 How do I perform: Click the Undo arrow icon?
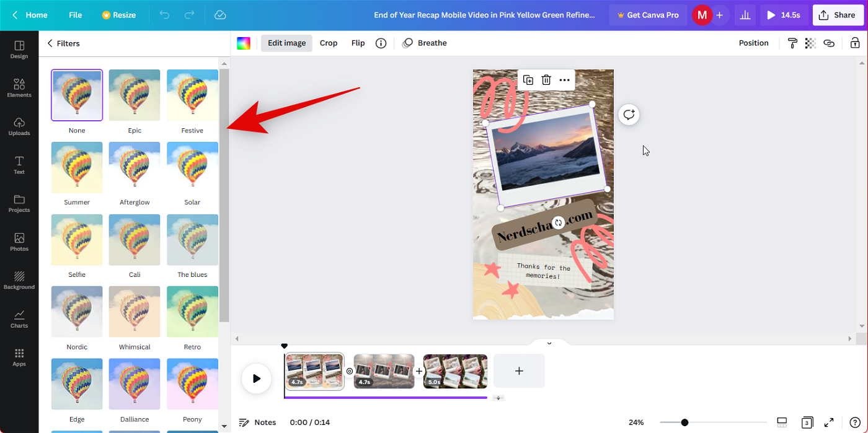164,15
